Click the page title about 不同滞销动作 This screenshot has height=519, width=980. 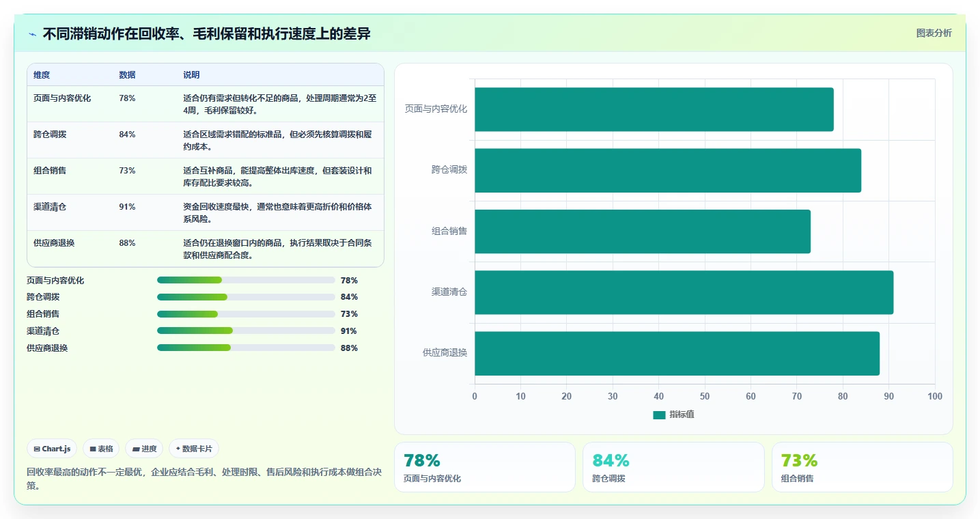(207, 33)
